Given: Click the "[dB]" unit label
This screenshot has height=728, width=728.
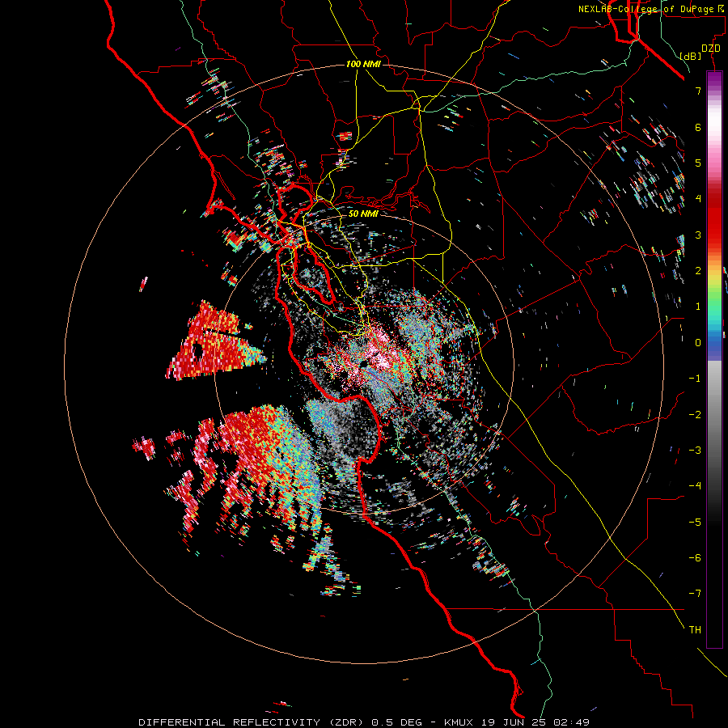Looking at the screenshot, I should [x=690, y=56].
